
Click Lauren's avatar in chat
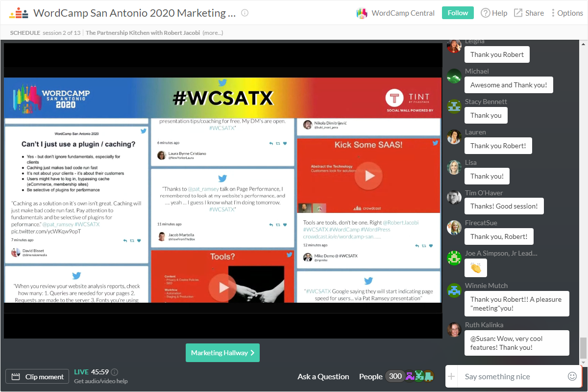point(454,137)
